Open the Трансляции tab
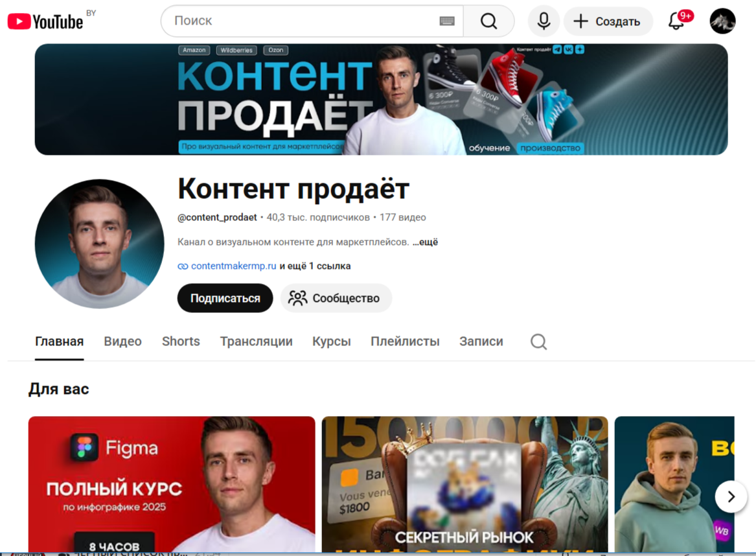Viewport: 756px width, 556px height. pyautogui.click(x=256, y=342)
